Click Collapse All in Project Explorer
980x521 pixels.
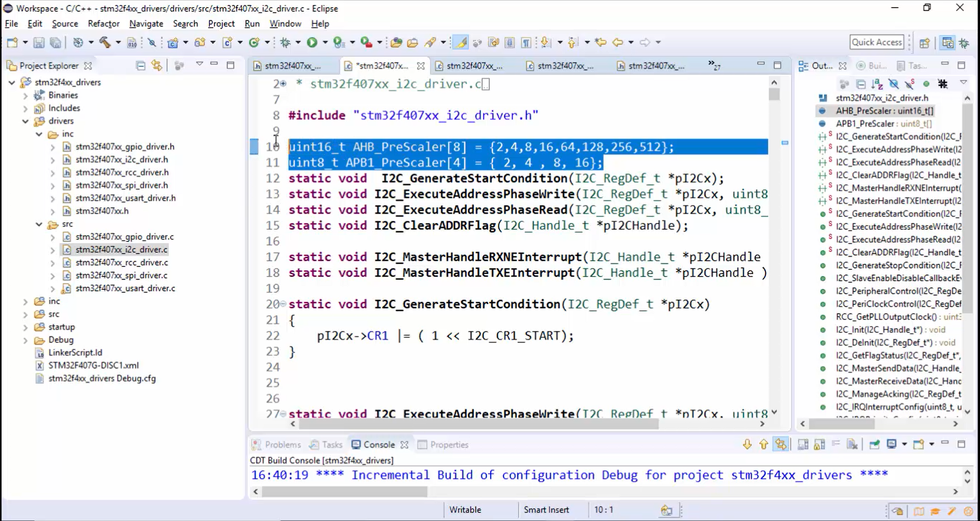[x=140, y=65]
